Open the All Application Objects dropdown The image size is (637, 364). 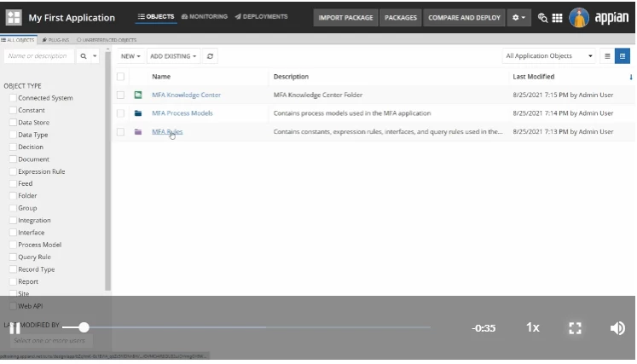(549, 56)
